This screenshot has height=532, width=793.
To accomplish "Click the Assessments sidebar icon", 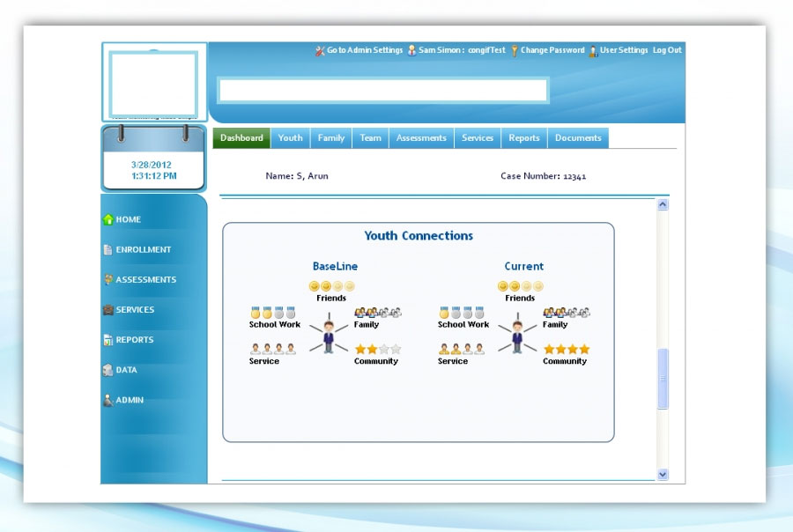I will pos(107,279).
